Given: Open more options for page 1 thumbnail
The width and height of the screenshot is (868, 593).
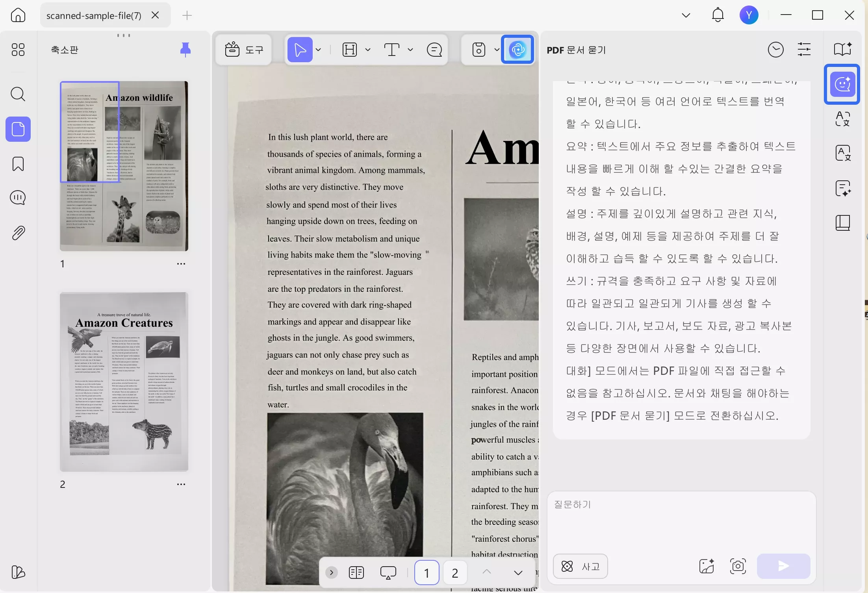Looking at the screenshot, I should pyautogui.click(x=181, y=264).
